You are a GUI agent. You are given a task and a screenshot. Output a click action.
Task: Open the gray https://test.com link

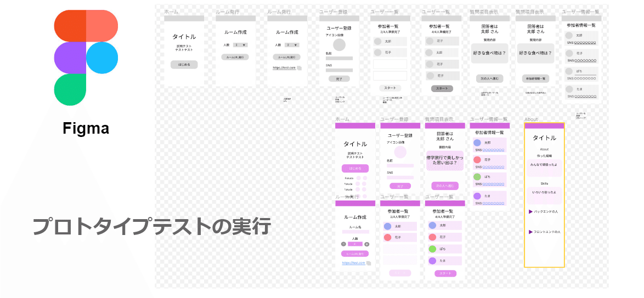(x=284, y=67)
